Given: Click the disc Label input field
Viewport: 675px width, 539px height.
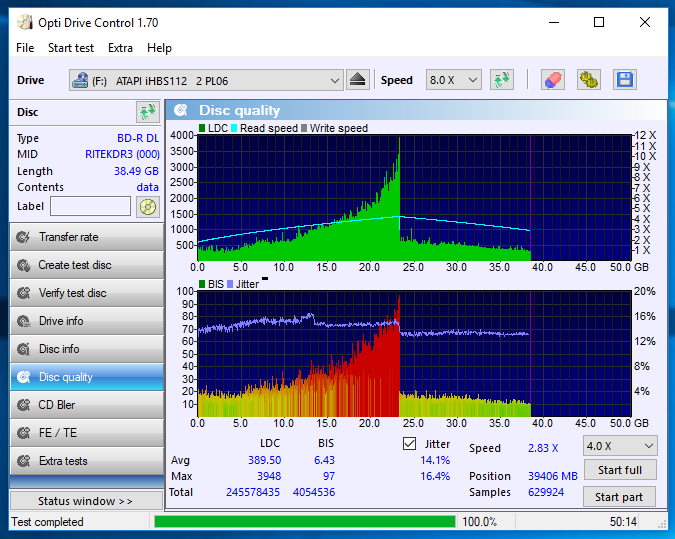Looking at the screenshot, I should coord(90,206).
